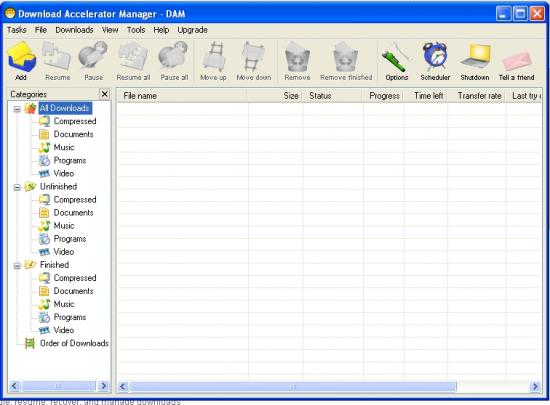
Task: Select Music under Unfinished
Action: coord(64,226)
